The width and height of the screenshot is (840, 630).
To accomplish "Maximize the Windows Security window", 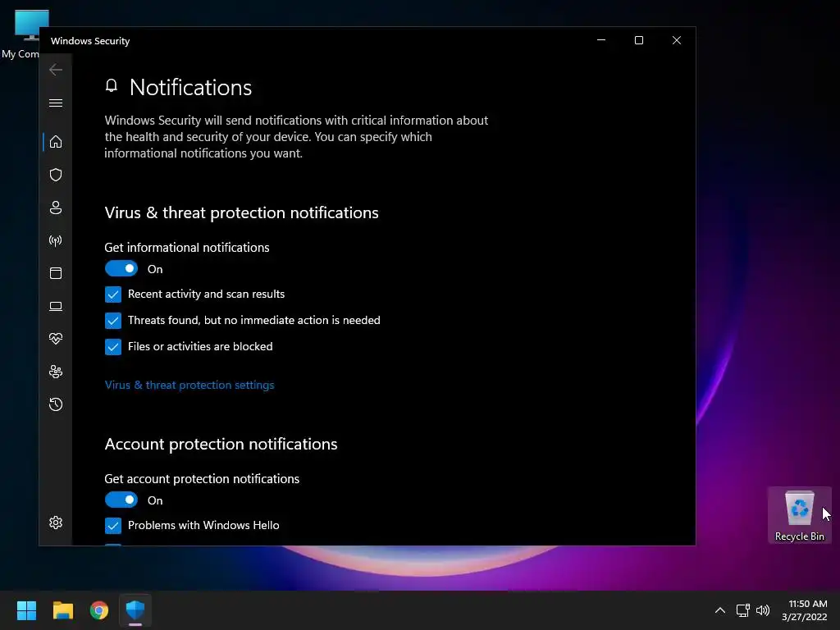I will [638, 40].
